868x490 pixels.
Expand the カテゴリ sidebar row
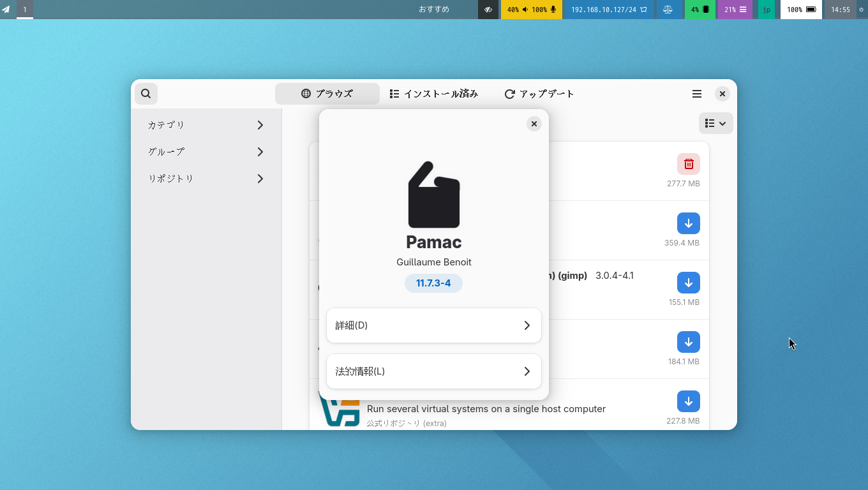(x=206, y=125)
